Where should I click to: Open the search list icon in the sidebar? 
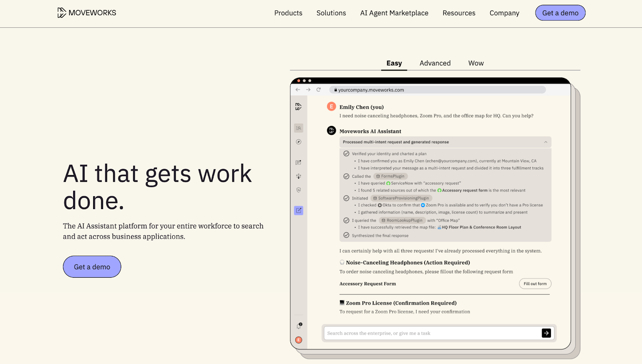click(x=299, y=128)
